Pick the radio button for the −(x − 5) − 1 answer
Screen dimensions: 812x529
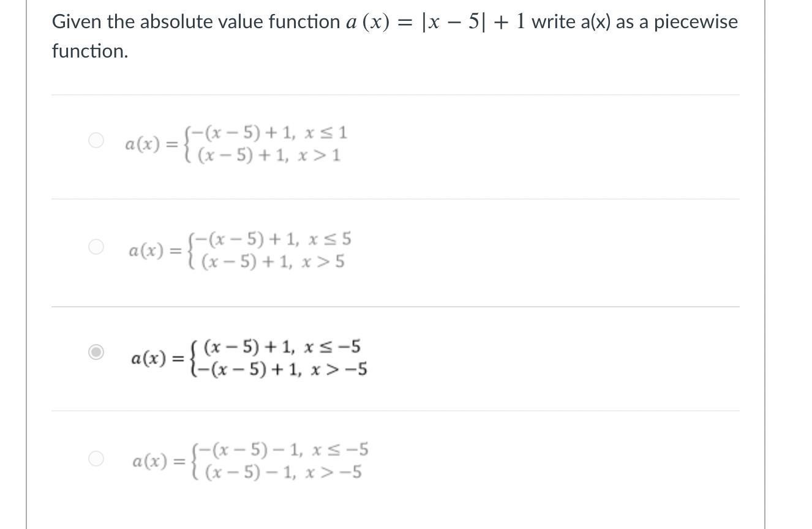pyautogui.click(x=96, y=458)
